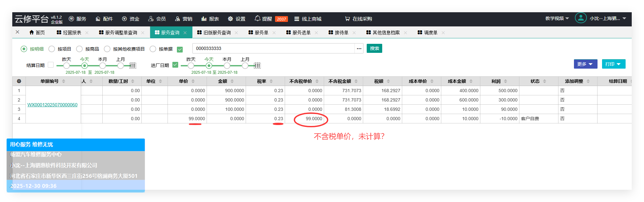644x202 pixels.
Task: Open the 报表 menu
Action: tap(210, 19)
